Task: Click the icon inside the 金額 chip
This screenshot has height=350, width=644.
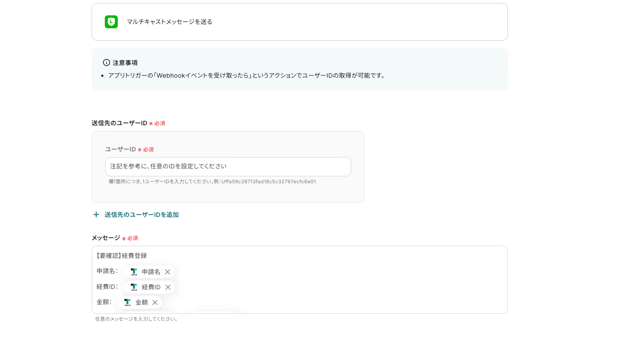Action: pos(127,302)
